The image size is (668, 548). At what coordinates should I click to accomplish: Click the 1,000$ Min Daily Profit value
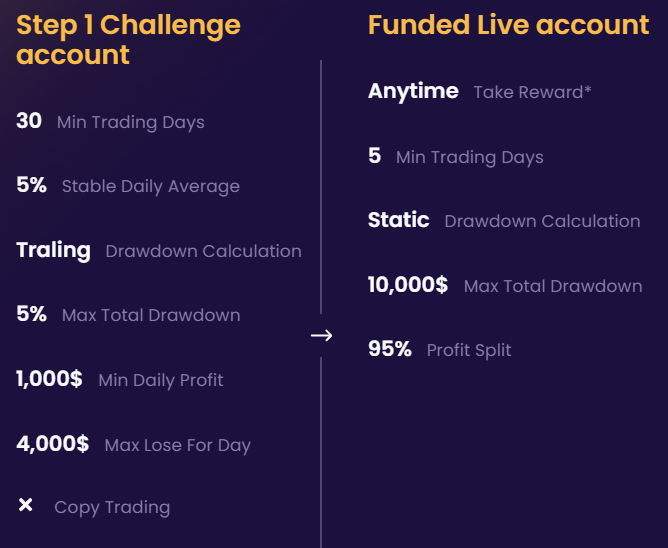click(49, 379)
